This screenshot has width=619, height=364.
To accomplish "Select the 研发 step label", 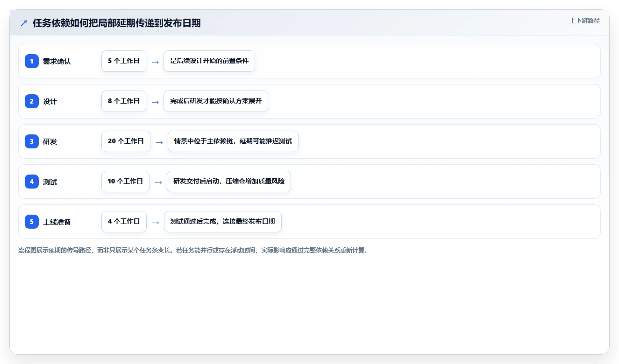I will (50, 141).
